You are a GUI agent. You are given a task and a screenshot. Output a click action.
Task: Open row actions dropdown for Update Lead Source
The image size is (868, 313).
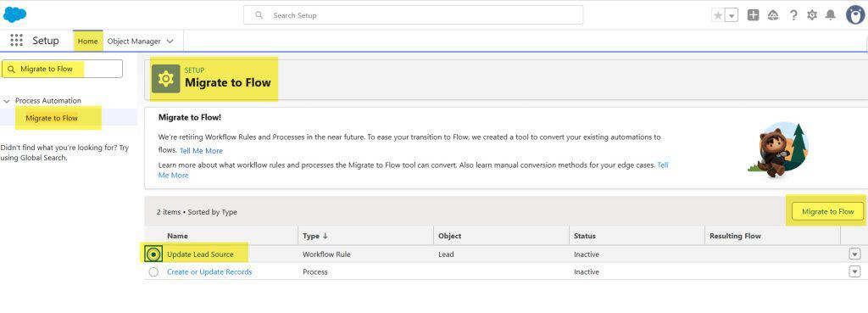point(854,254)
